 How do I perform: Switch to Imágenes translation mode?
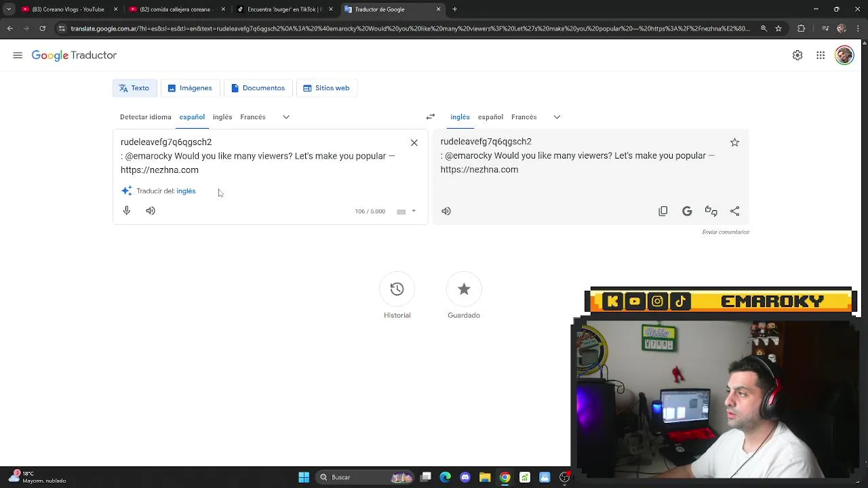pos(190,88)
